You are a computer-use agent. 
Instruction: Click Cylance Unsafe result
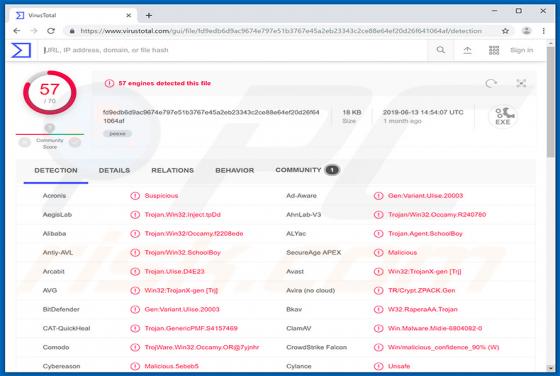pos(399,366)
